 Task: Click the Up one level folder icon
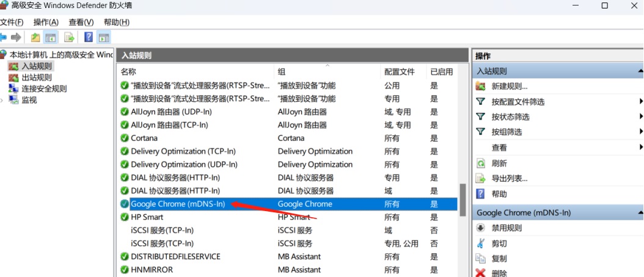[x=35, y=38]
